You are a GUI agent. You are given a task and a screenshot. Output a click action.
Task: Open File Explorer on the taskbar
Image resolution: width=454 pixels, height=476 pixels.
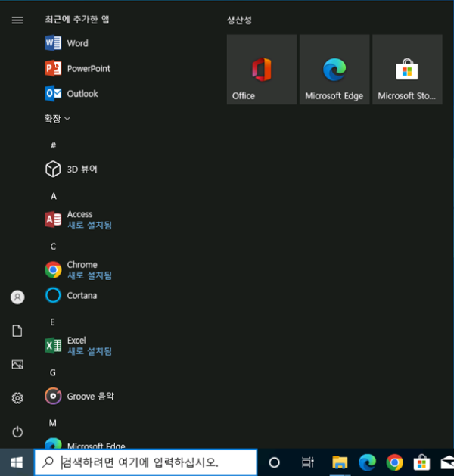click(340, 462)
